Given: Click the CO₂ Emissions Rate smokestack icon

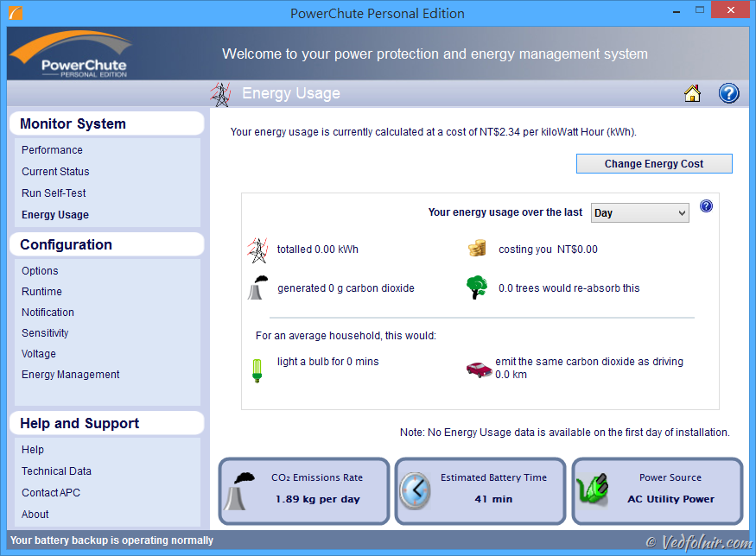Looking at the screenshot, I should click(239, 491).
